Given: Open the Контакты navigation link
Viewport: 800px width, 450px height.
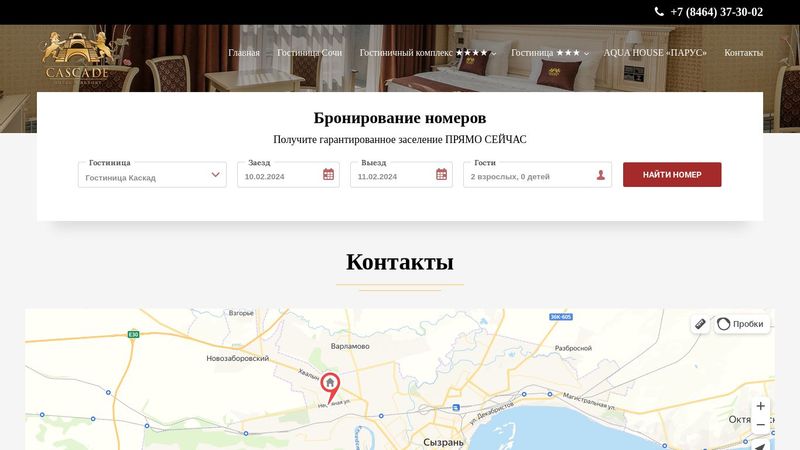Looking at the screenshot, I should click(x=743, y=53).
